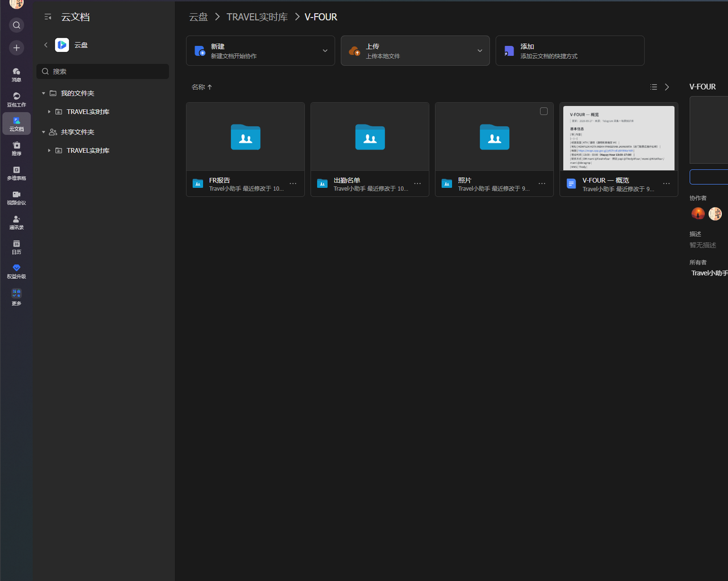
Task: Open the 新建 dropdown arrow
Action: point(325,51)
